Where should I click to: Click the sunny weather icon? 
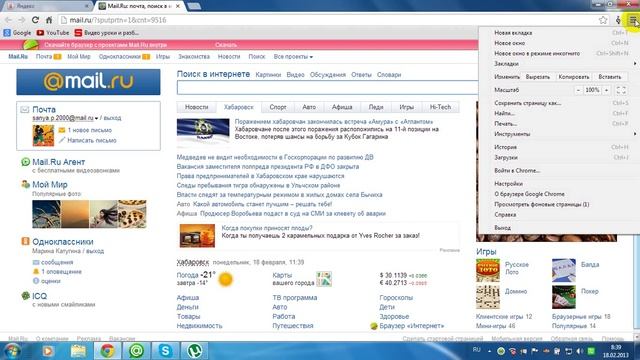(225, 280)
